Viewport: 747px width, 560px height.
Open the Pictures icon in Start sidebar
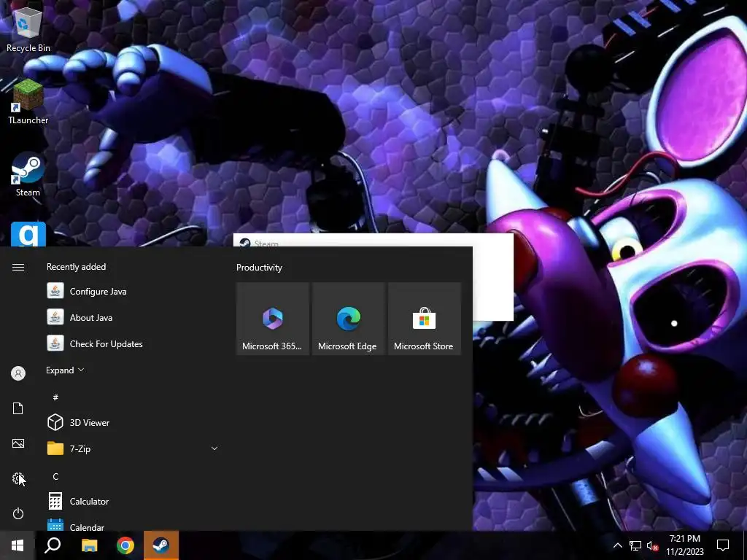pyautogui.click(x=18, y=443)
